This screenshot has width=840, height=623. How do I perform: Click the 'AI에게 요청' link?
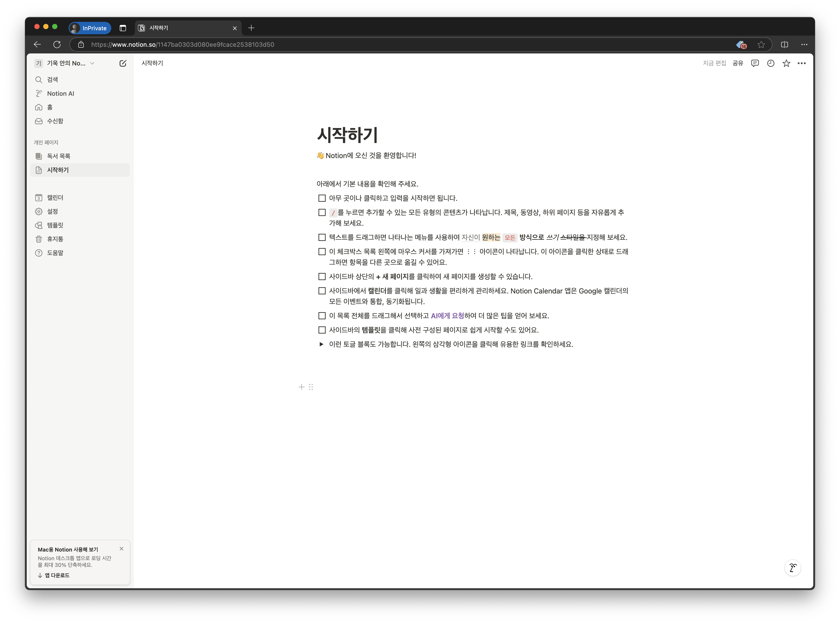coord(447,316)
